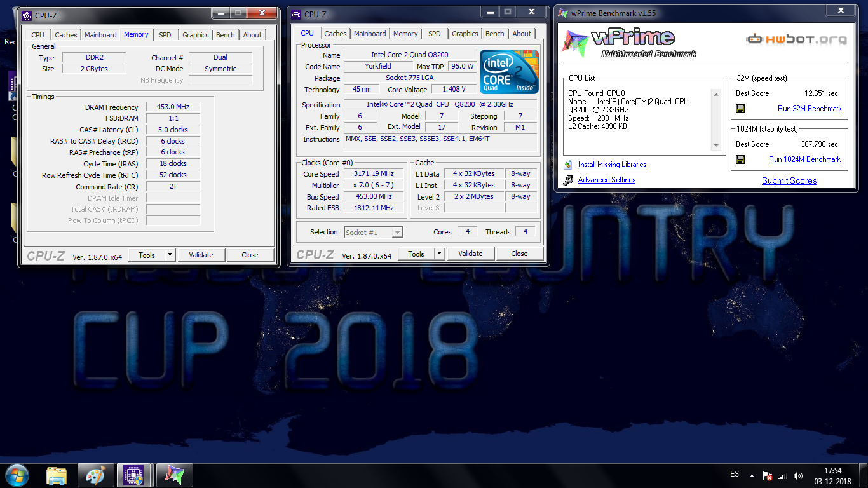Click the wPrime taskbar icon
The width and height of the screenshot is (868, 488).
pos(173,475)
